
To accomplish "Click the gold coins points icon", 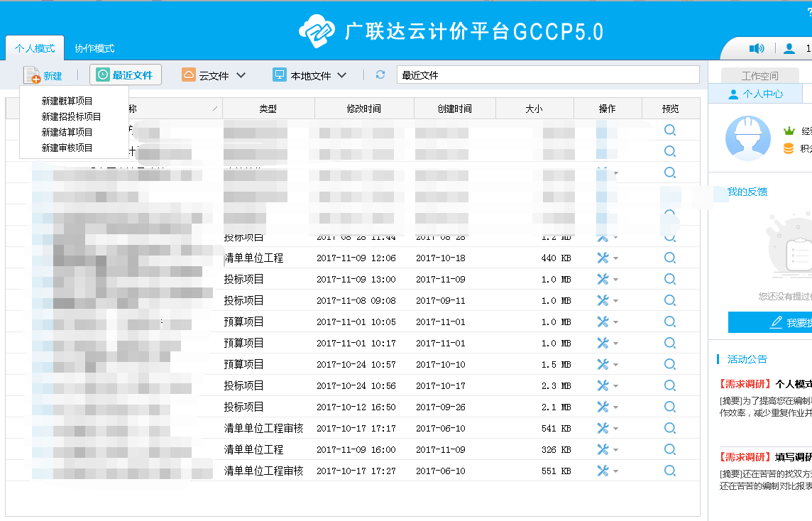I will 788,148.
